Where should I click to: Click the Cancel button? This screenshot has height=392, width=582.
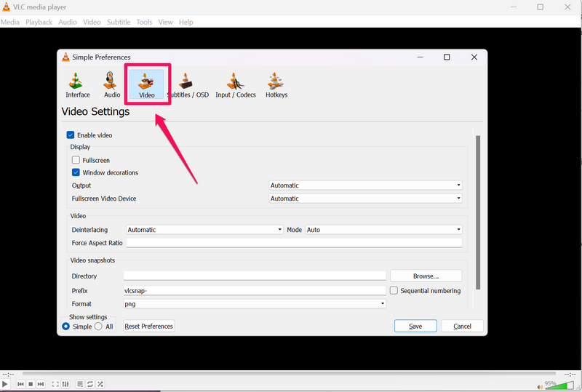pyautogui.click(x=462, y=326)
